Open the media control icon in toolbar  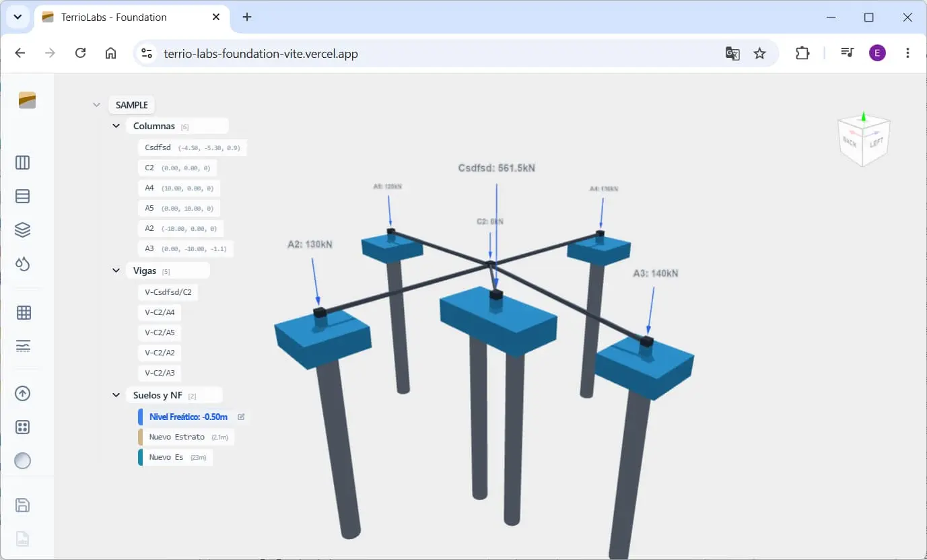tap(848, 53)
